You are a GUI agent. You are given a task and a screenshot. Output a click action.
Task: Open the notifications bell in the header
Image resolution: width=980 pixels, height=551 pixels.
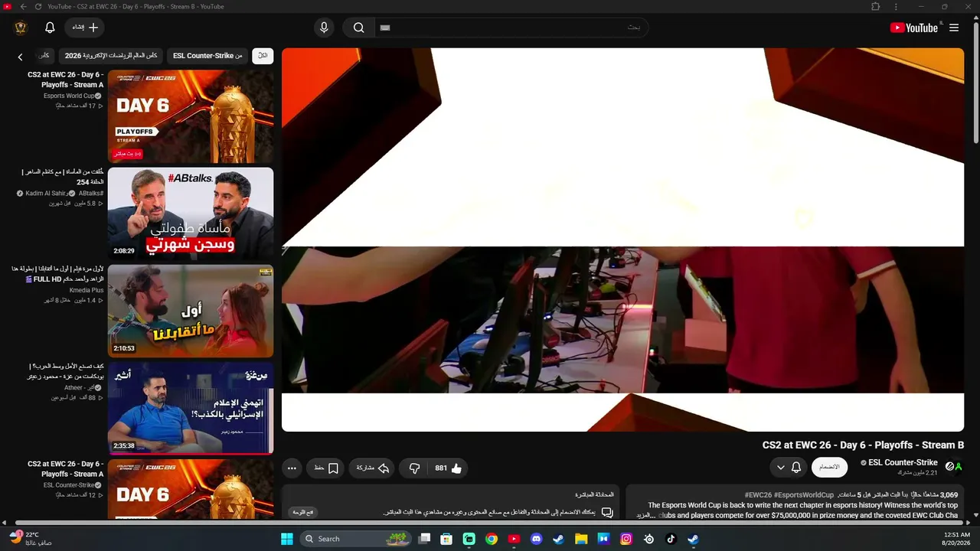[x=50, y=28]
